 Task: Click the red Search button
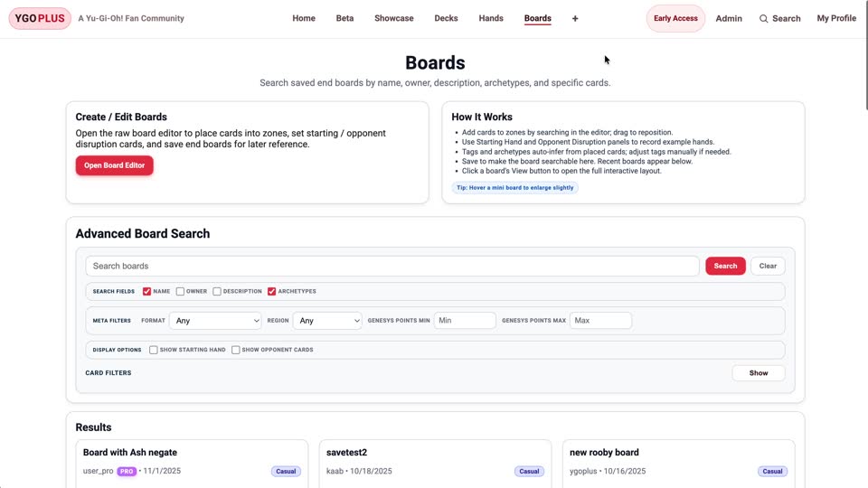[x=725, y=266]
